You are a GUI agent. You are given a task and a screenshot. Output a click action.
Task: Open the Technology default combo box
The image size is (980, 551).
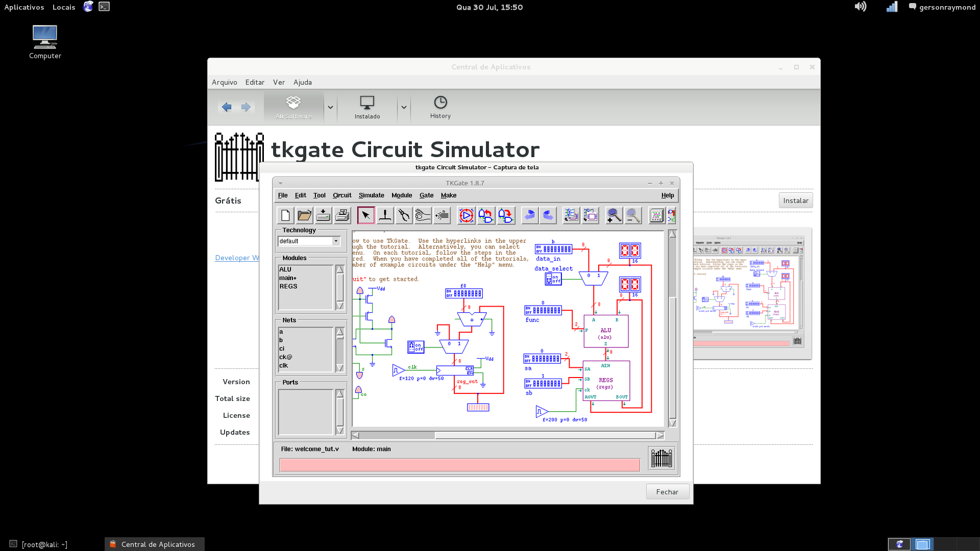tap(309, 241)
